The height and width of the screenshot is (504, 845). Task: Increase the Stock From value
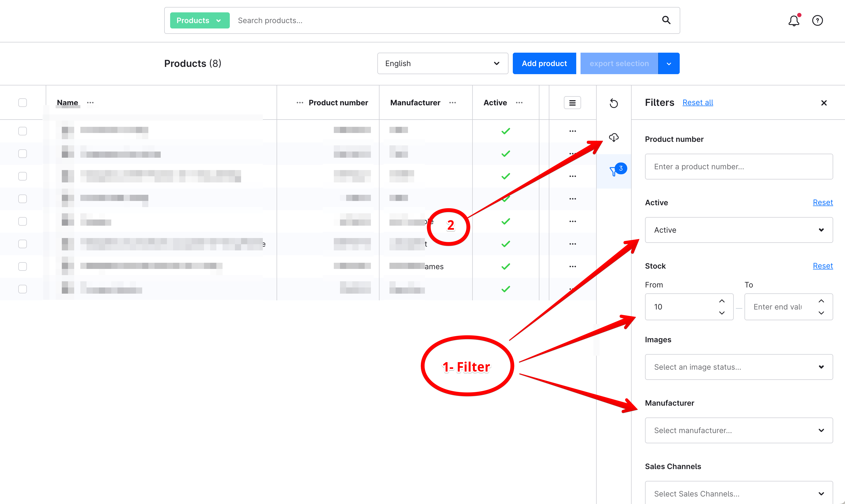click(x=722, y=301)
